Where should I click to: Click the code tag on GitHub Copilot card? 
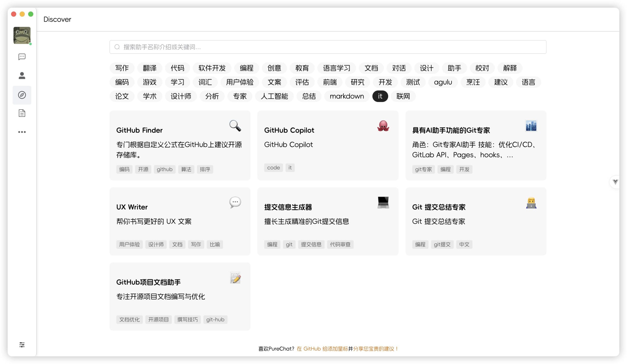click(x=273, y=168)
